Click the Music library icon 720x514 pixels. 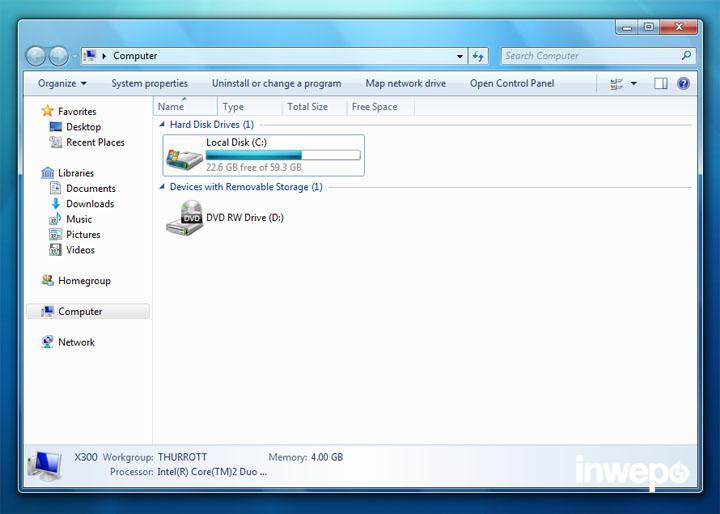pos(55,219)
